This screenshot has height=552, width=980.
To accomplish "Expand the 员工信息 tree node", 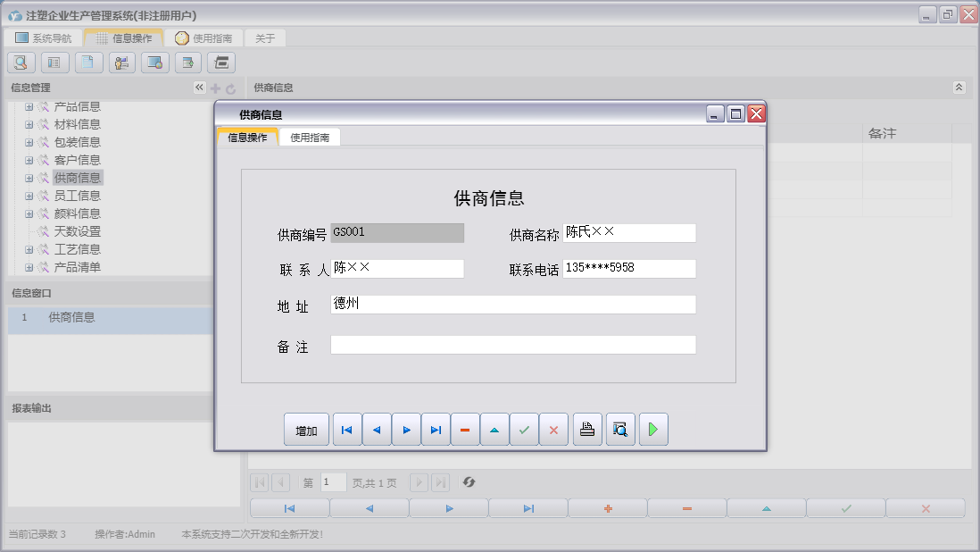I will click(29, 196).
